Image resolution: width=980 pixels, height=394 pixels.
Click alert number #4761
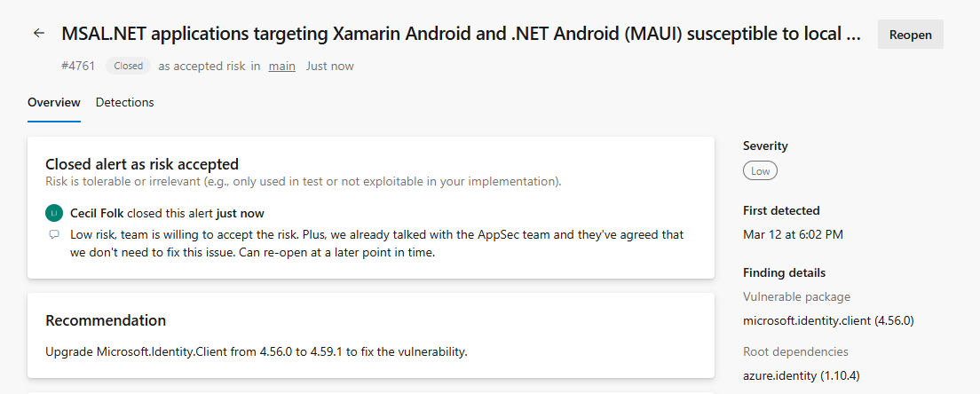(78, 66)
